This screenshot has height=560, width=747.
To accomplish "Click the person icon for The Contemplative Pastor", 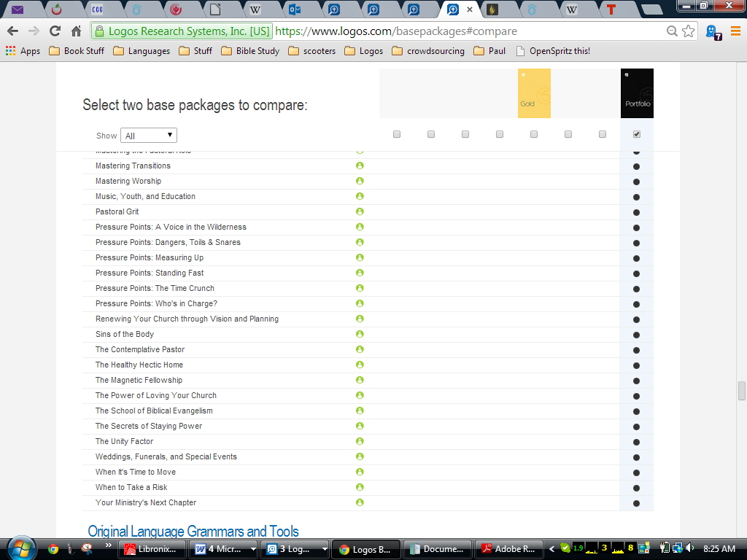I will pyautogui.click(x=360, y=349).
